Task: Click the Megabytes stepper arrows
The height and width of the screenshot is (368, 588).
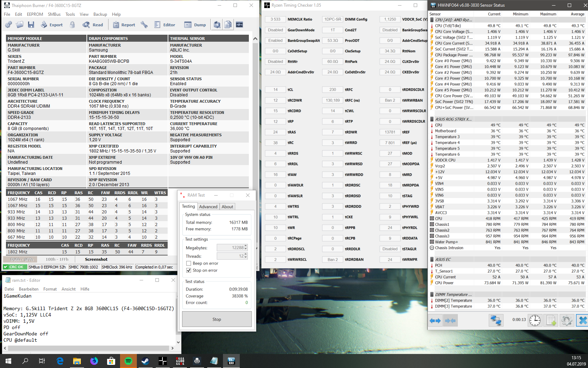Action: 246,248
